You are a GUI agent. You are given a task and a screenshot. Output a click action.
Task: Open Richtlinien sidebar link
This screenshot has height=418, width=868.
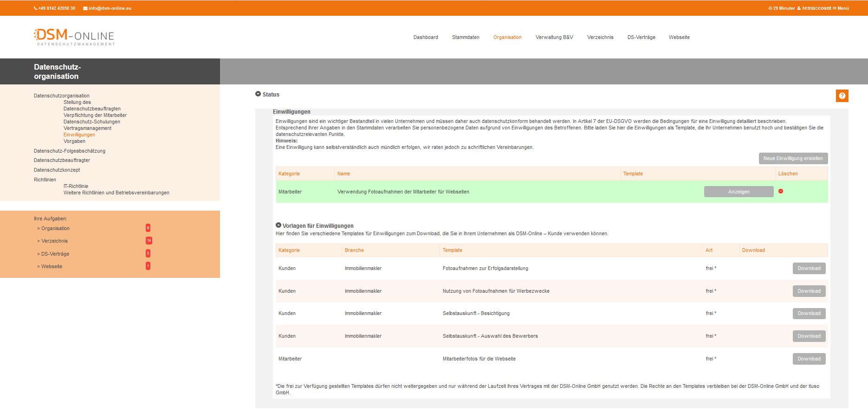coord(45,180)
